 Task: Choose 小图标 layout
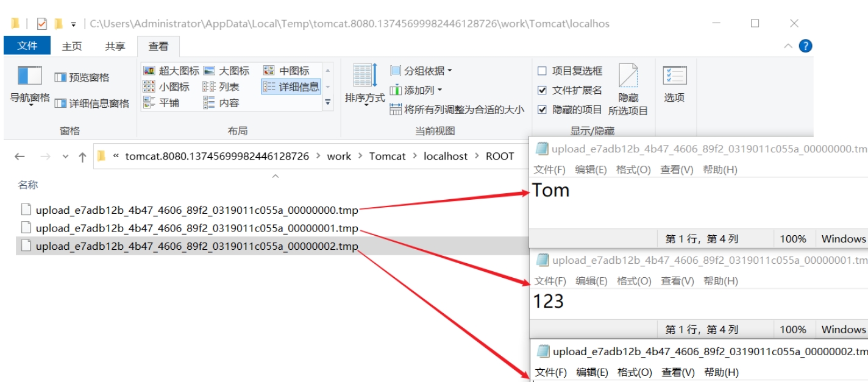(166, 87)
